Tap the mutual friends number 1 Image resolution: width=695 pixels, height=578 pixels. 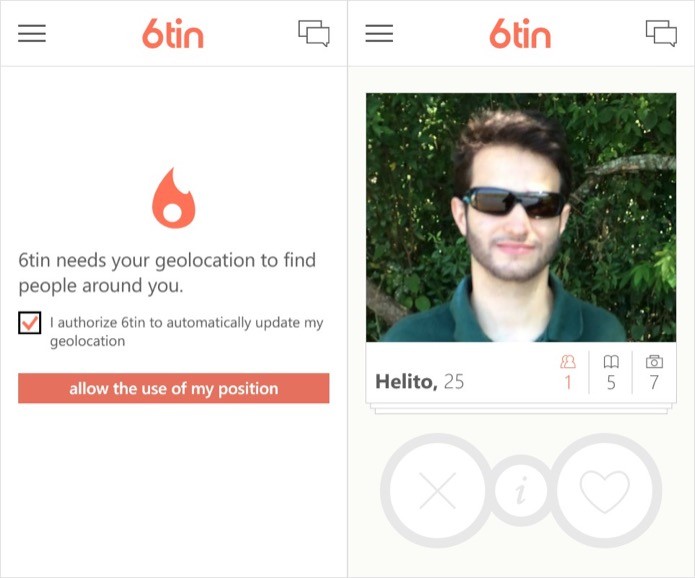(568, 383)
